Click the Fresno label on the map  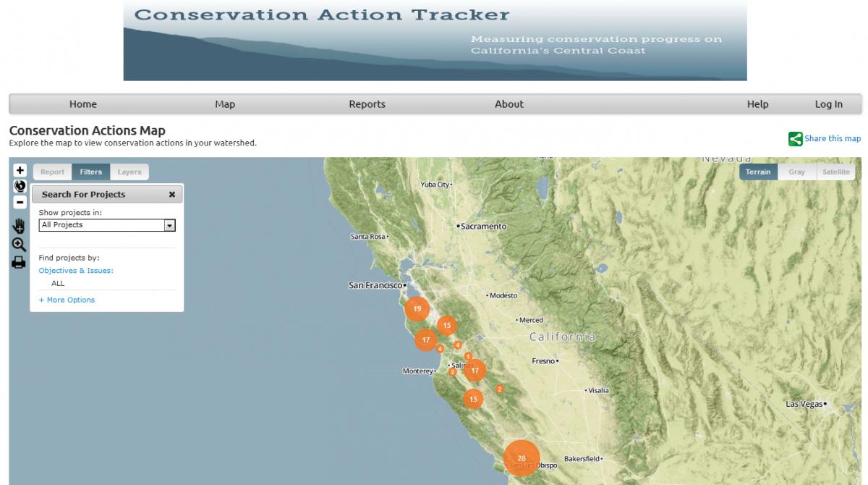point(543,361)
